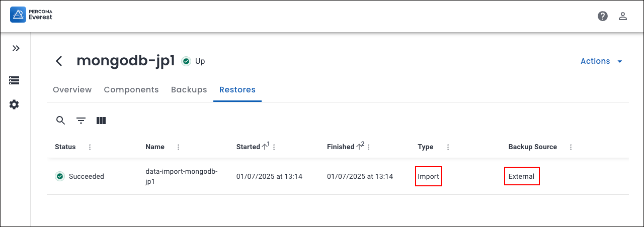
Task: Expand the sidebar with double chevron
Action: (16, 48)
